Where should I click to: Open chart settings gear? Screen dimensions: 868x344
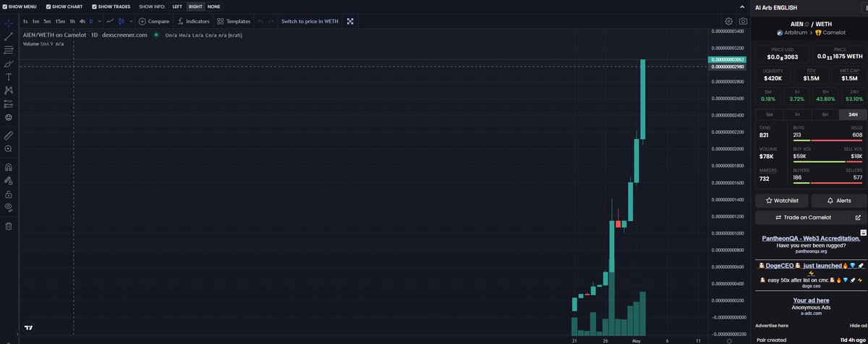coord(728,22)
